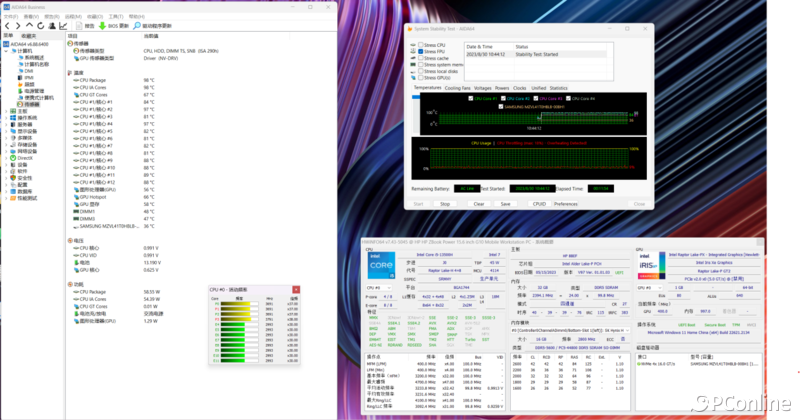Viewport: 800px width, 420px height.
Task: Click the AIDA64 v6.88.6400 root icon
Action: [x=6, y=44]
